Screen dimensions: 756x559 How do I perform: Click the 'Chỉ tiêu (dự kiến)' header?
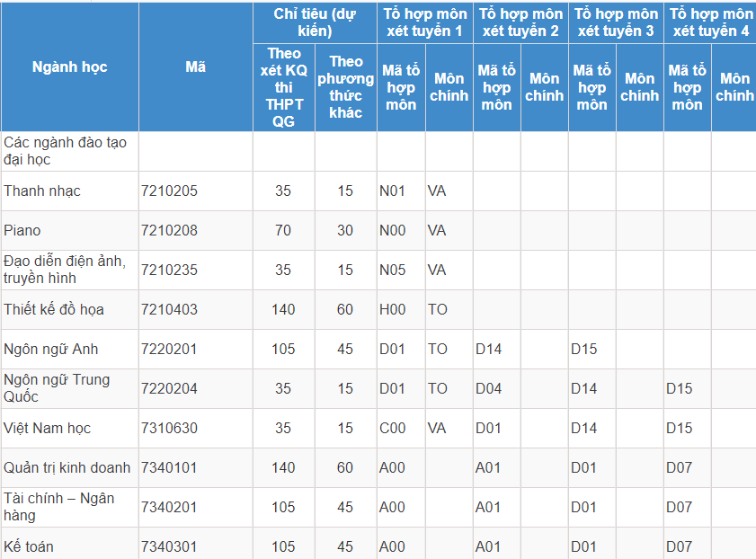tap(315, 22)
